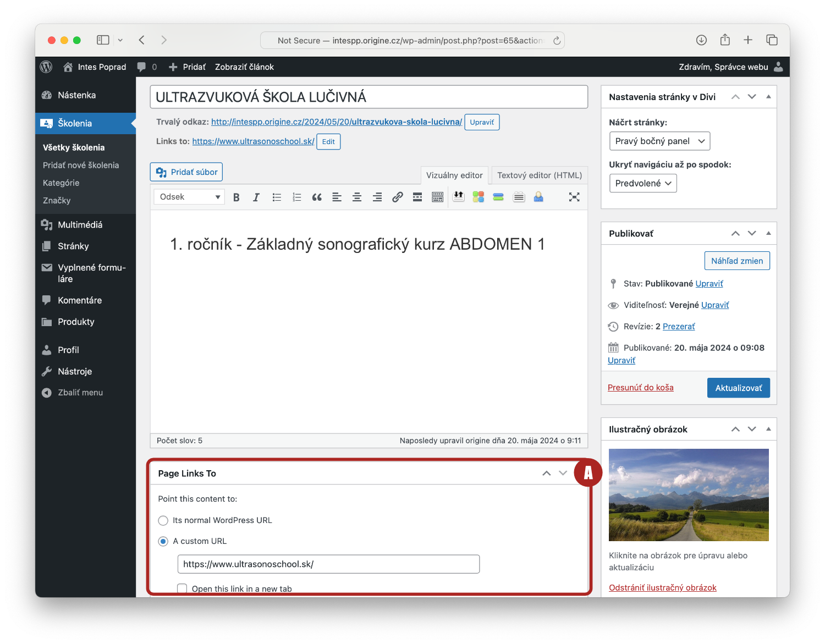The width and height of the screenshot is (825, 644).
Task: Click the colored squares shortcode icon
Action: click(479, 197)
